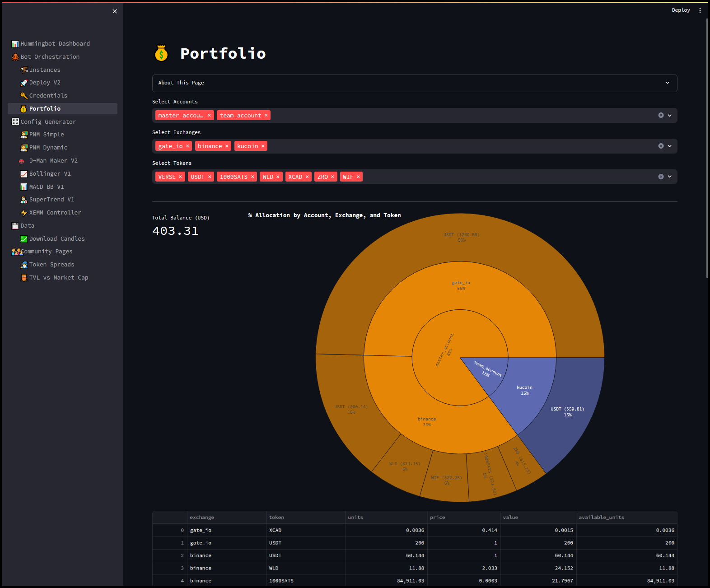Click the rocket icon beside Deploy V2

[24, 83]
